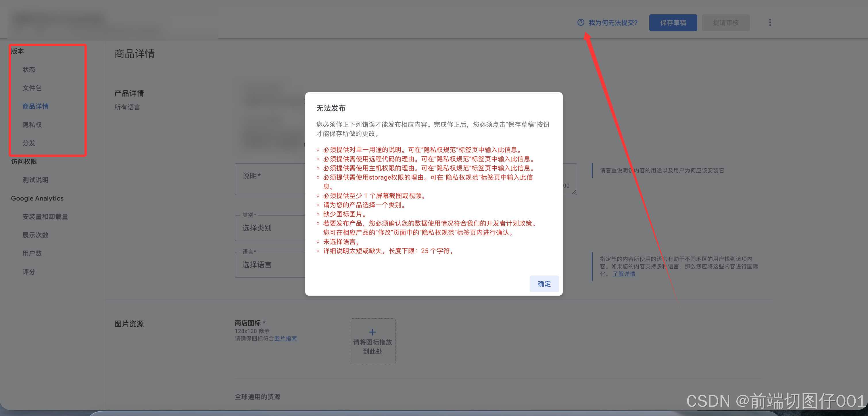Open the three-dot more options menu
Image resolution: width=868 pixels, height=416 pixels.
click(770, 23)
